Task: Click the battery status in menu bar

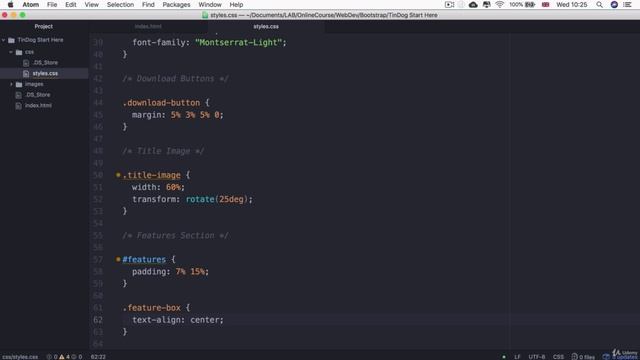Action: pos(522,4)
